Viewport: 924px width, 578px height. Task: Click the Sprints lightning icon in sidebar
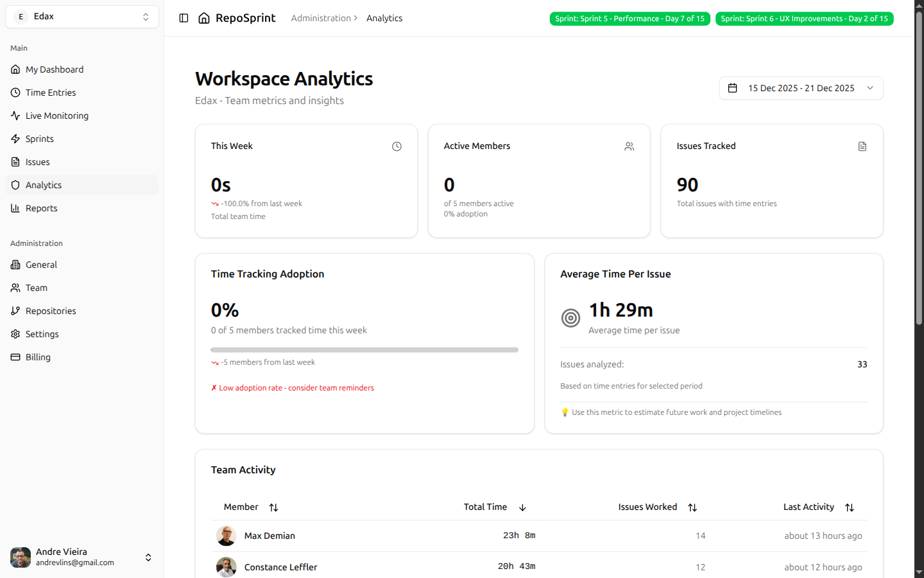click(15, 139)
